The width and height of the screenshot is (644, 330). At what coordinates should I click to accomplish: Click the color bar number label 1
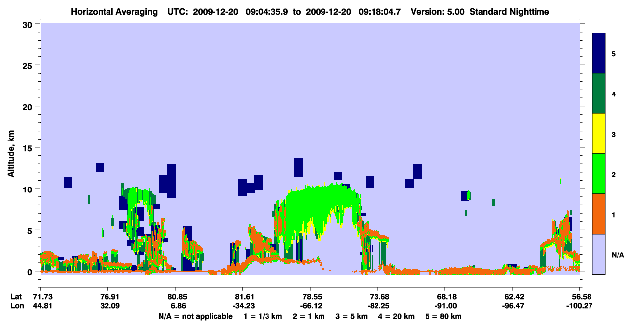coord(614,215)
